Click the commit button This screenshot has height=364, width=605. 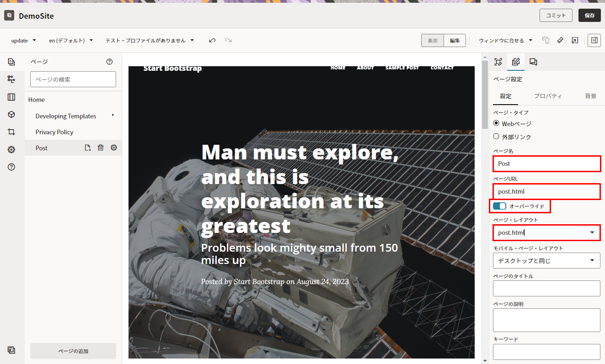tap(556, 15)
